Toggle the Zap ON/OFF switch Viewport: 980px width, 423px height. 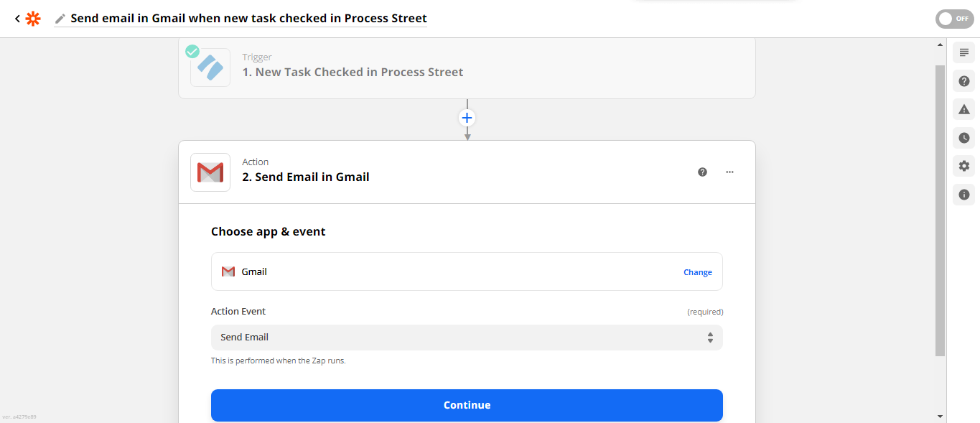[x=954, y=19]
